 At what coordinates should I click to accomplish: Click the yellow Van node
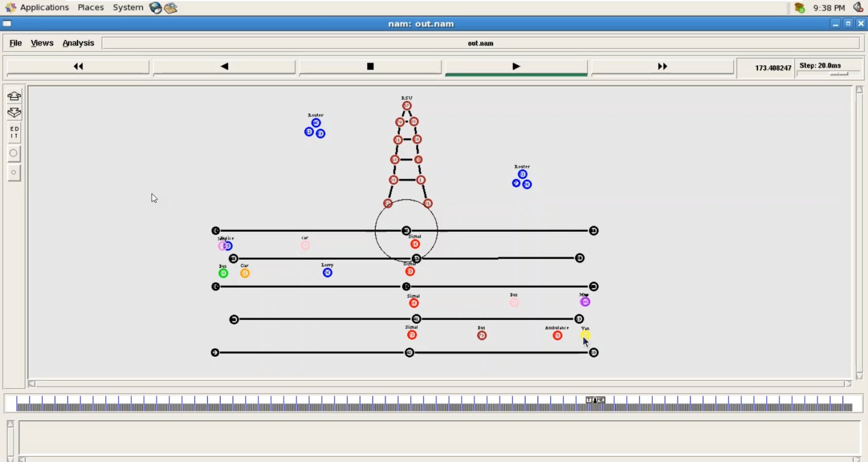585,335
